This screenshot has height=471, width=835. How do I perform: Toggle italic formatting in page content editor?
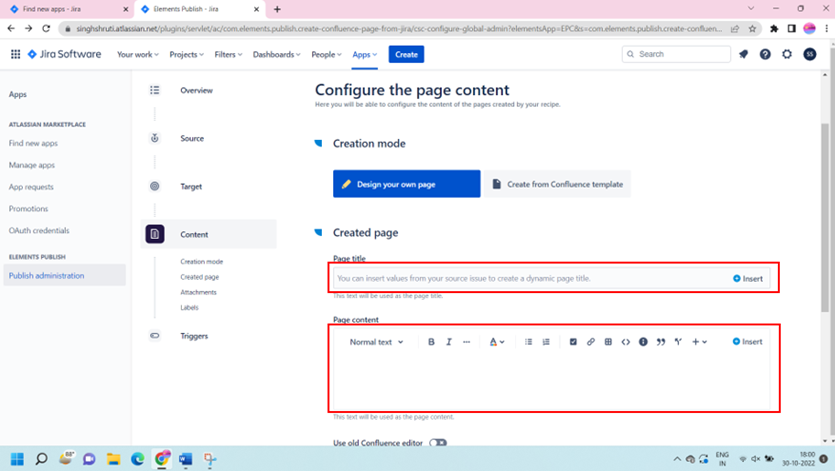click(449, 342)
